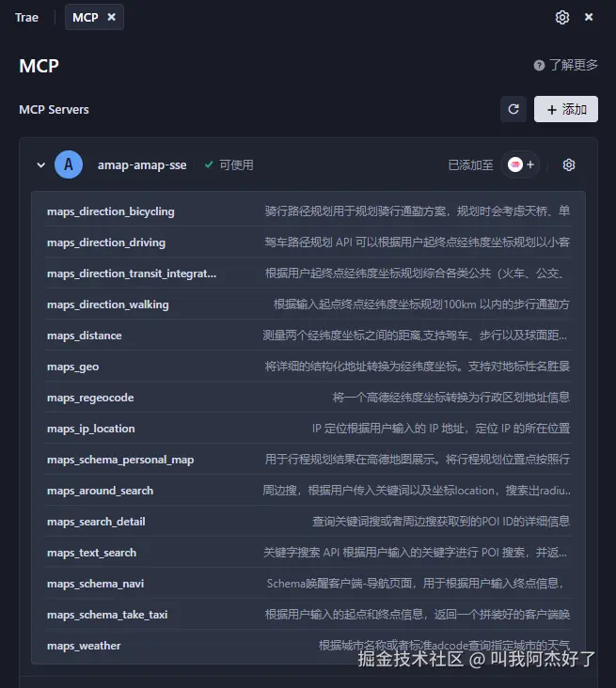Viewport: 616px width, 688px height.
Task: Select maps_direction_driving tool row
Action: click(x=308, y=242)
